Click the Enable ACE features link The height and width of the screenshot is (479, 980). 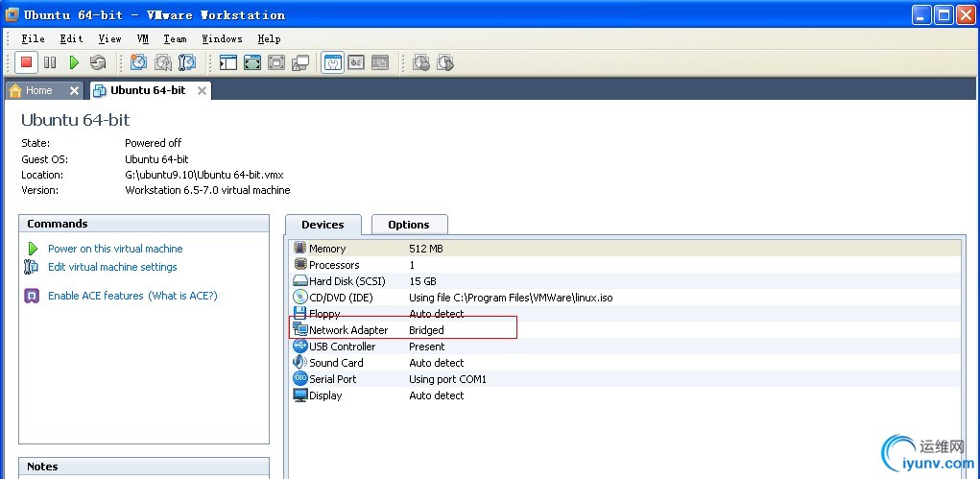95,296
